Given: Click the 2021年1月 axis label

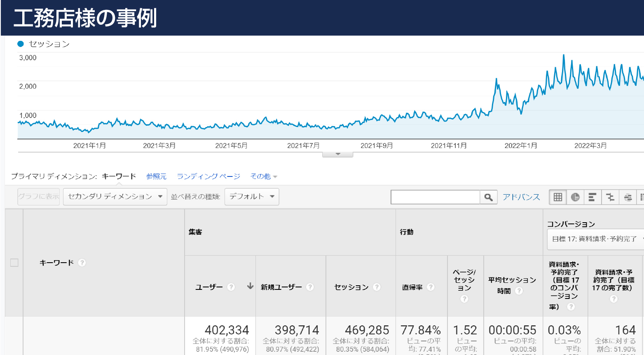Looking at the screenshot, I should coord(89,146).
